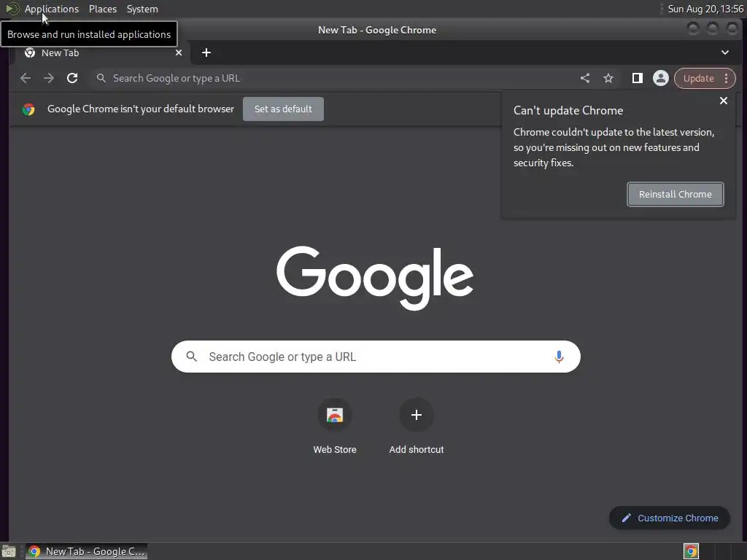Toggle the side panel icon
Image resolution: width=747 pixels, height=560 pixels.
(x=637, y=78)
